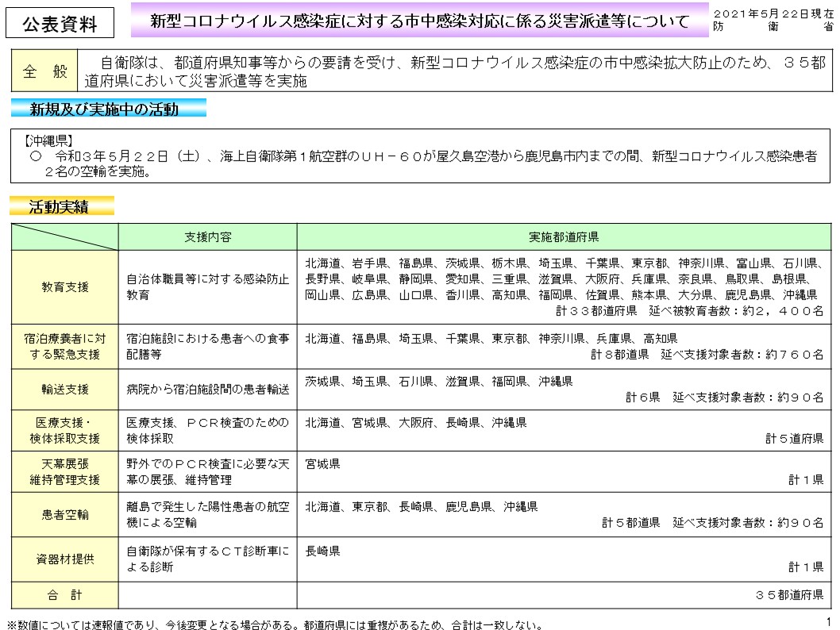Click the 実施都道府県 column header
The width and height of the screenshot is (840, 630).
pyautogui.click(x=563, y=236)
